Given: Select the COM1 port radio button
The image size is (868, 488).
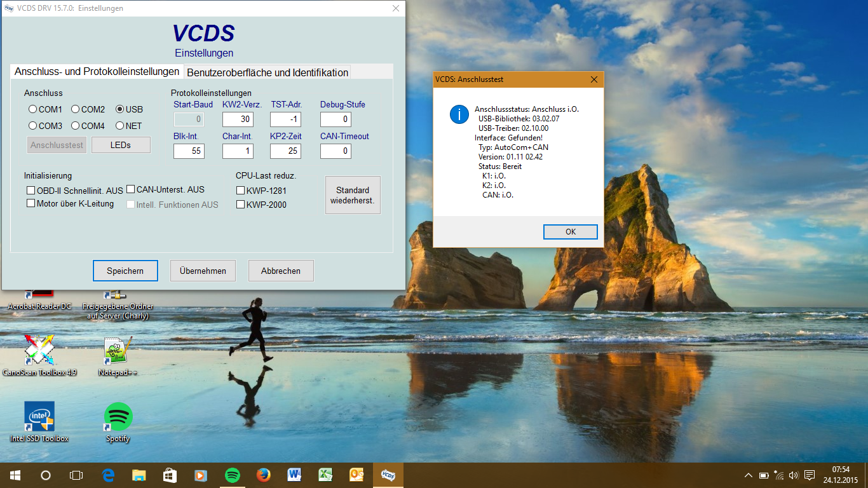Looking at the screenshot, I should [x=33, y=109].
